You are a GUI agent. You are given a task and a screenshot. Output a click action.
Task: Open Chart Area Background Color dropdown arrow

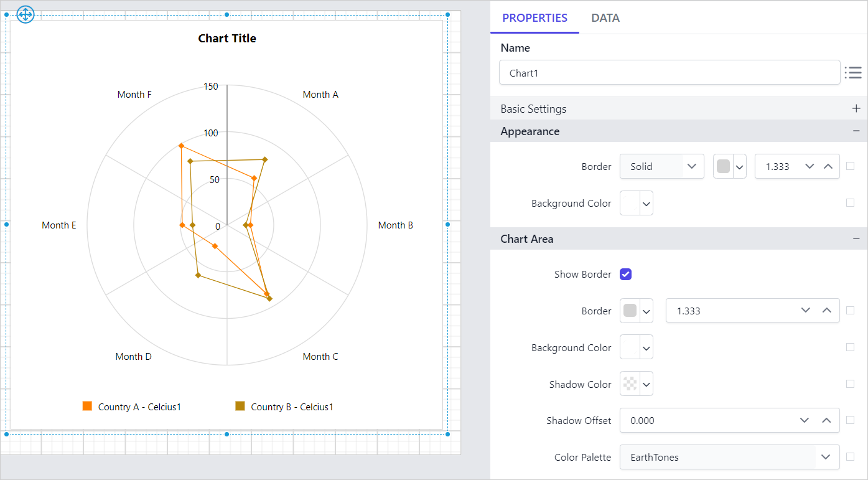pos(646,347)
